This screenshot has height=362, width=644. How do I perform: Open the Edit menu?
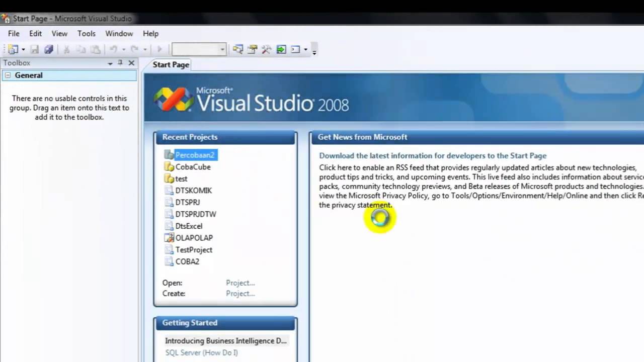click(x=35, y=34)
